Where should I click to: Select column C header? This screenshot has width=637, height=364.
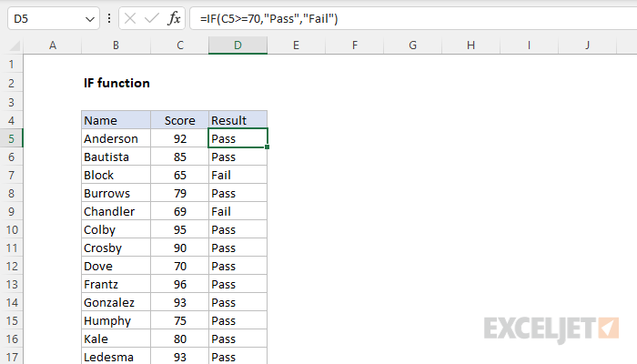[x=179, y=45]
